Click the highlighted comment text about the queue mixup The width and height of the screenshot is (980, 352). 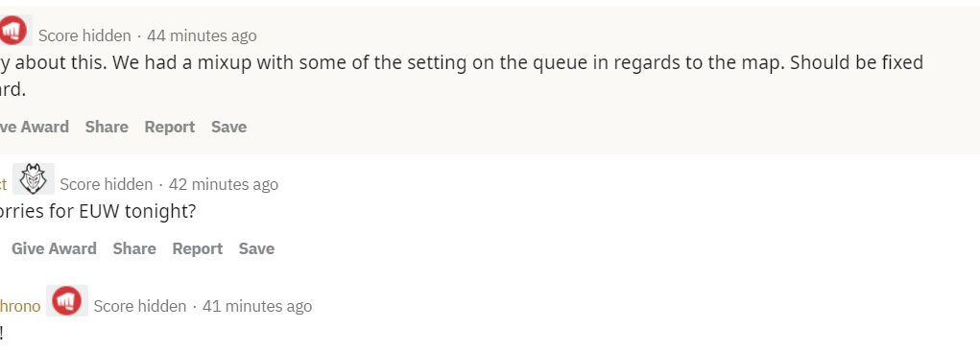(462, 76)
